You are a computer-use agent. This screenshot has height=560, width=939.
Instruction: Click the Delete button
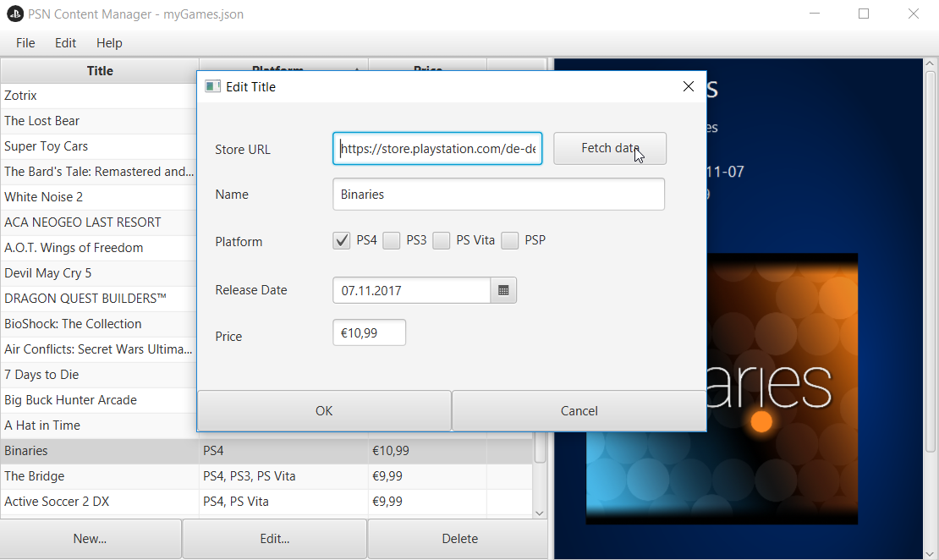pos(459,539)
